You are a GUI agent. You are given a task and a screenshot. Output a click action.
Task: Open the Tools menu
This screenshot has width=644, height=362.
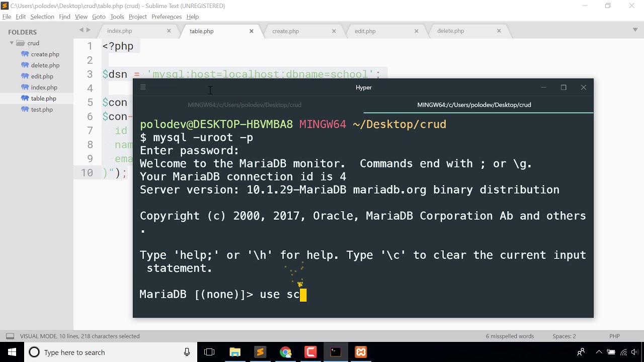tap(117, 17)
